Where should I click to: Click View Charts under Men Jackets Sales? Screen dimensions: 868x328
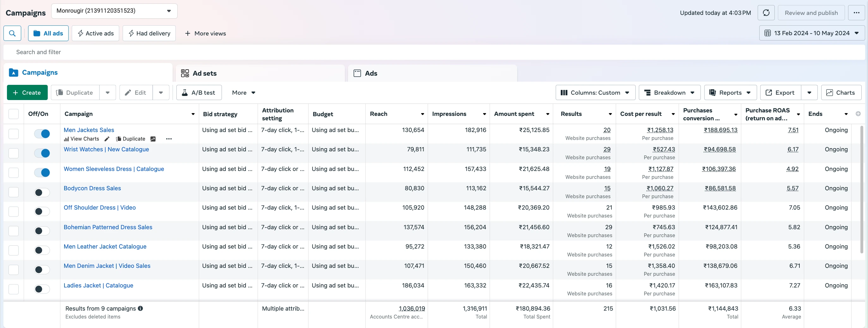point(82,139)
